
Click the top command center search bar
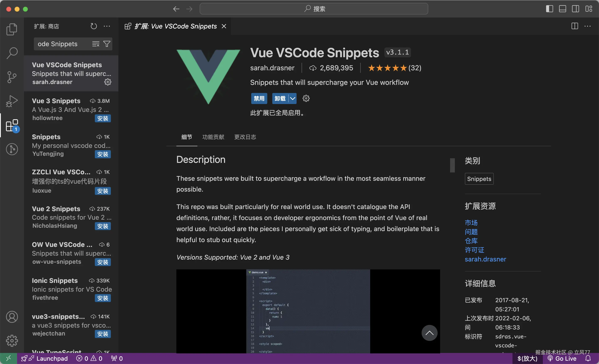click(x=314, y=9)
